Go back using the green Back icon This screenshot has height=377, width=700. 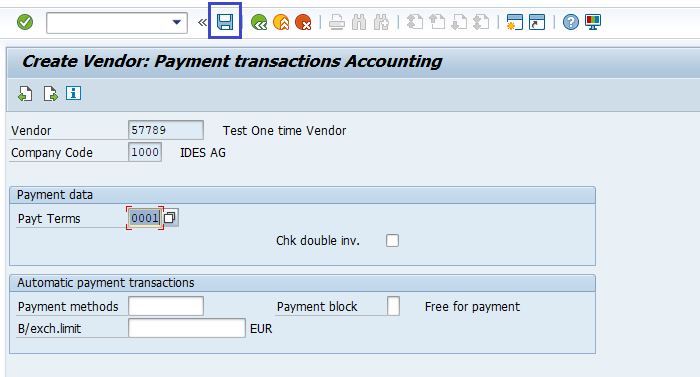[x=259, y=22]
